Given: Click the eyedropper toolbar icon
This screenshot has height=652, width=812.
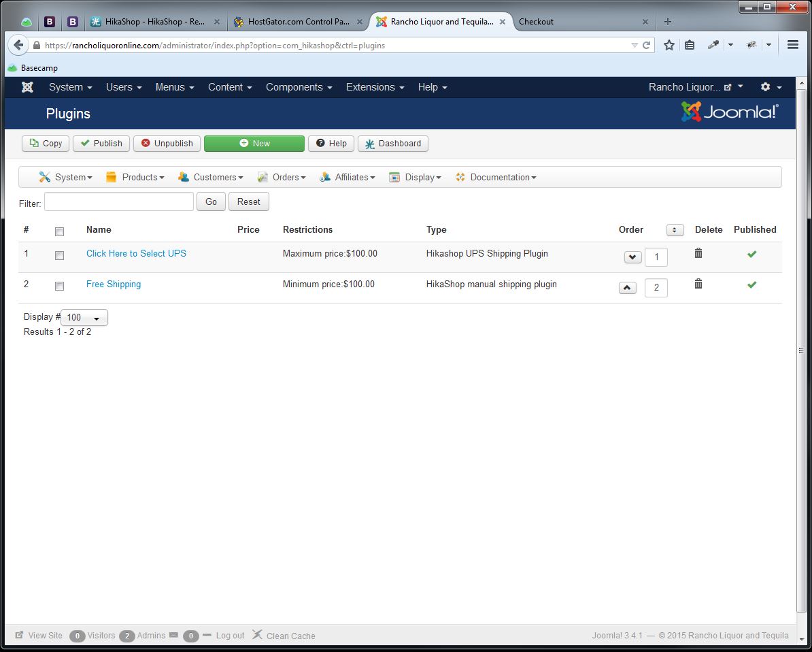Looking at the screenshot, I should 713,45.
